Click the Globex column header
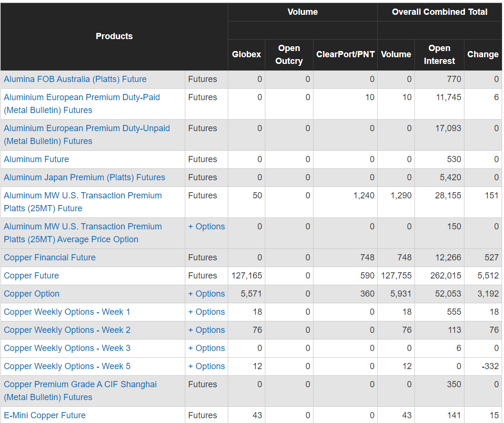The image size is (504, 423). point(247,54)
